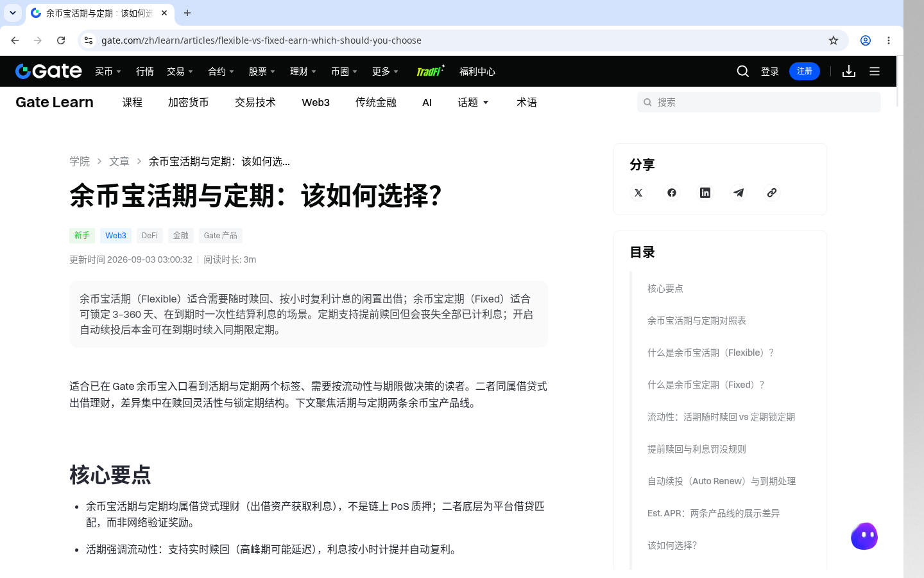Jump to 提前赎回与利息罚没规则 section
Viewport: 924px width, 578px height.
tap(697, 449)
